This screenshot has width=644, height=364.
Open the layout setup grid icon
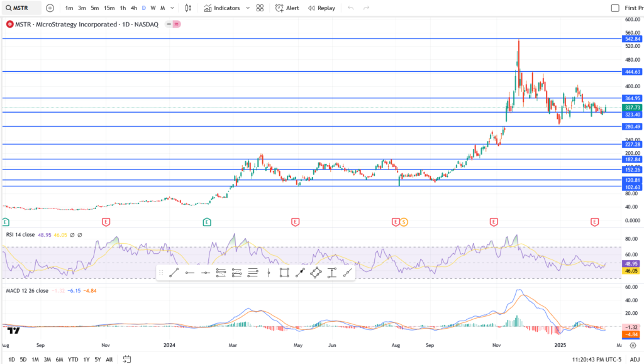tap(260, 8)
